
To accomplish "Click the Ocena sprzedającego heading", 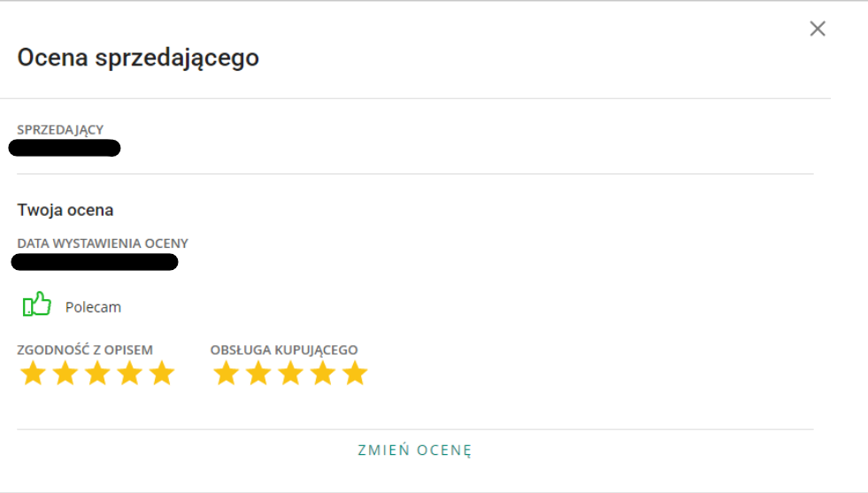I will tap(138, 58).
